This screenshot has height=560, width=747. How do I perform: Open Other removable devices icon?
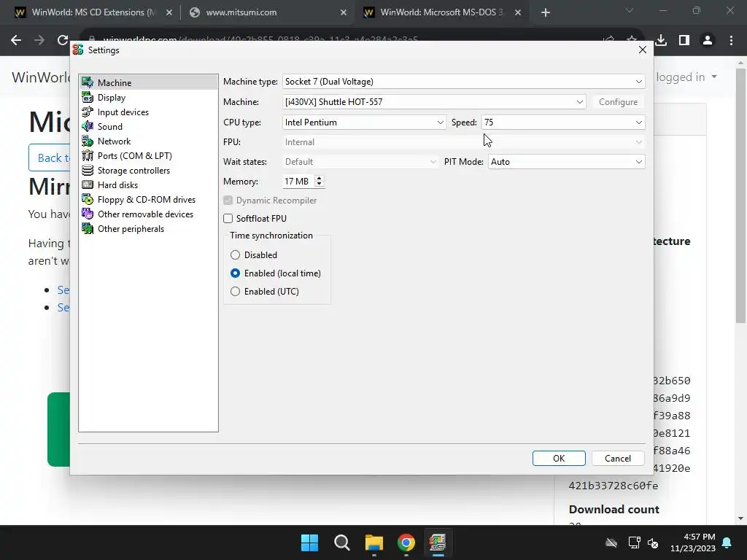tap(88, 214)
